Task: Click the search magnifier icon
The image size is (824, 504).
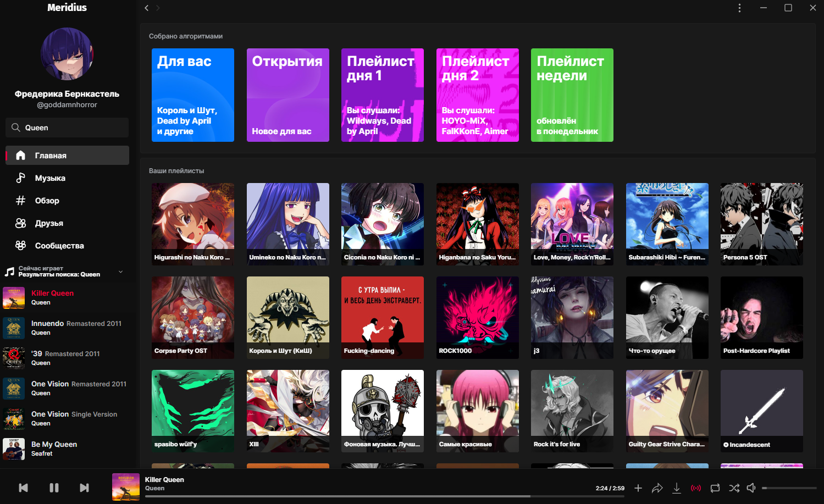Action: tap(15, 128)
